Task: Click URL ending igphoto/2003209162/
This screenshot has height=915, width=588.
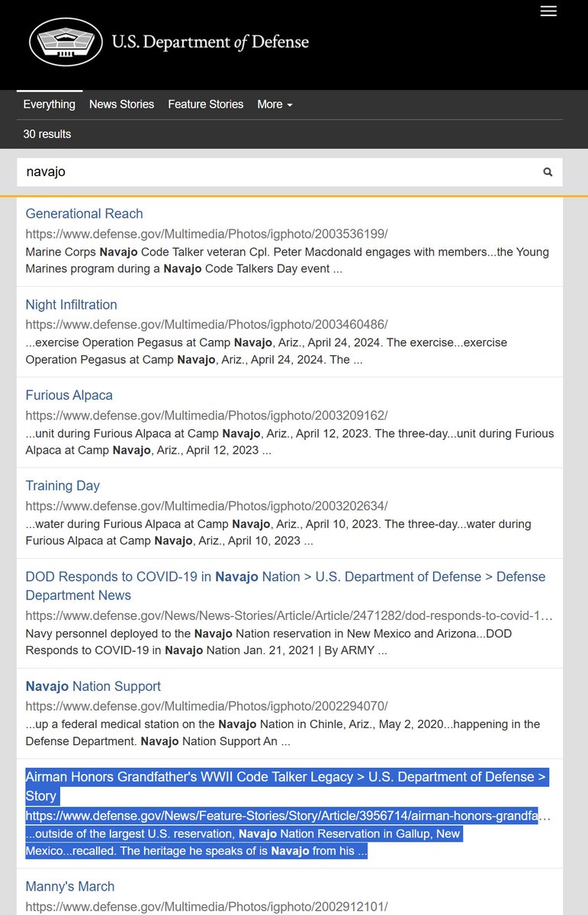Action: pos(207,416)
